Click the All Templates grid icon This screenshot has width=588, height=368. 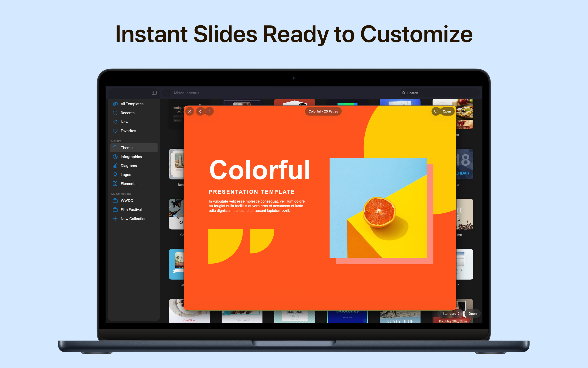pos(115,104)
